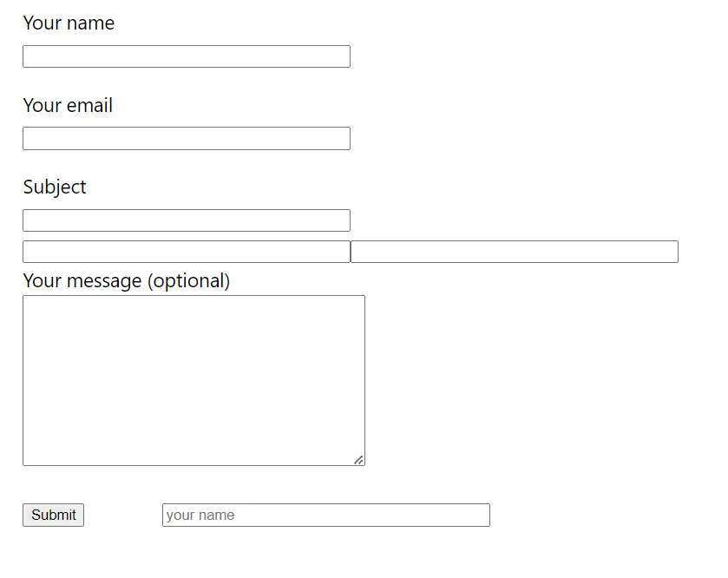Click the left field below Subject
Viewport: 728px width, 578px height.
pyautogui.click(x=186, y=252)
